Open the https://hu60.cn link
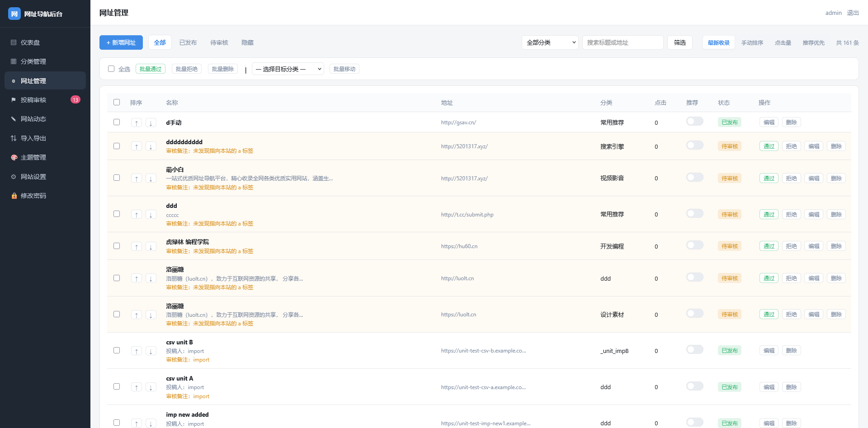Screen dimensions: 868x428 click(x=459, y=246)
